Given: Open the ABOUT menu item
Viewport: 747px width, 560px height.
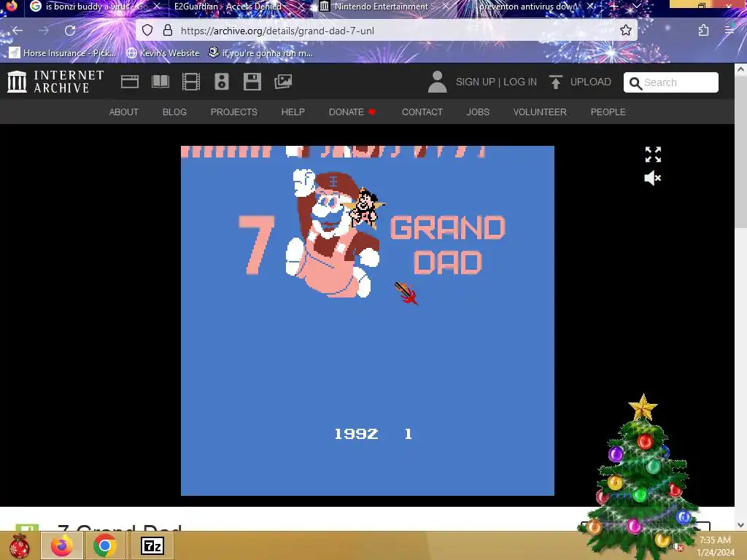Looking at the screenshot, I should 124,112.
